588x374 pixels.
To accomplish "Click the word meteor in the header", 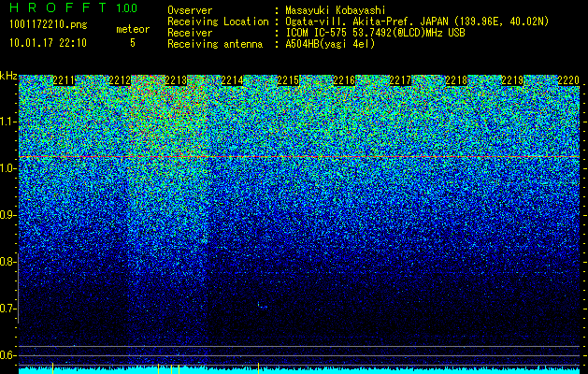I will [x=133, y=29].
